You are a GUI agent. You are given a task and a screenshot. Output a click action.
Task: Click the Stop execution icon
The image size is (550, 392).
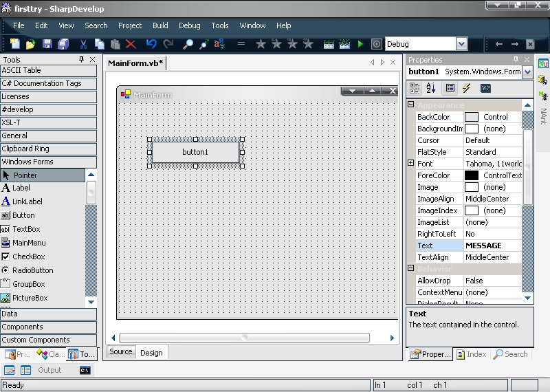click(376, 44)
